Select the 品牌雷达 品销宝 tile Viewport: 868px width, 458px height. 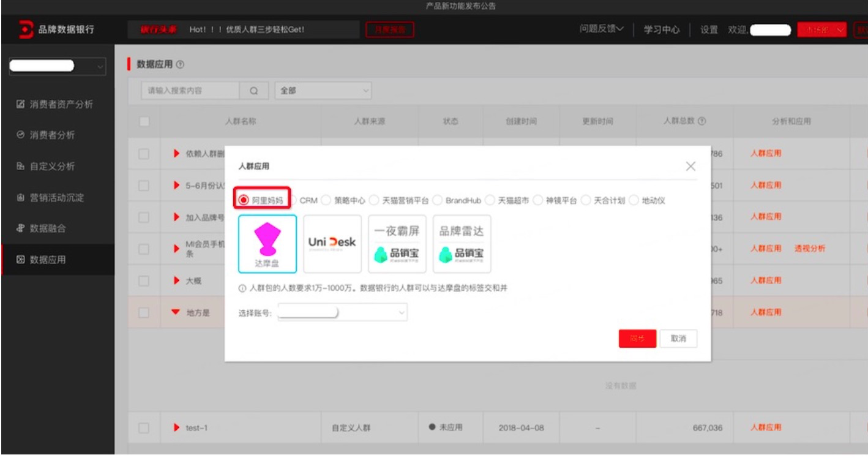point(462,244)
